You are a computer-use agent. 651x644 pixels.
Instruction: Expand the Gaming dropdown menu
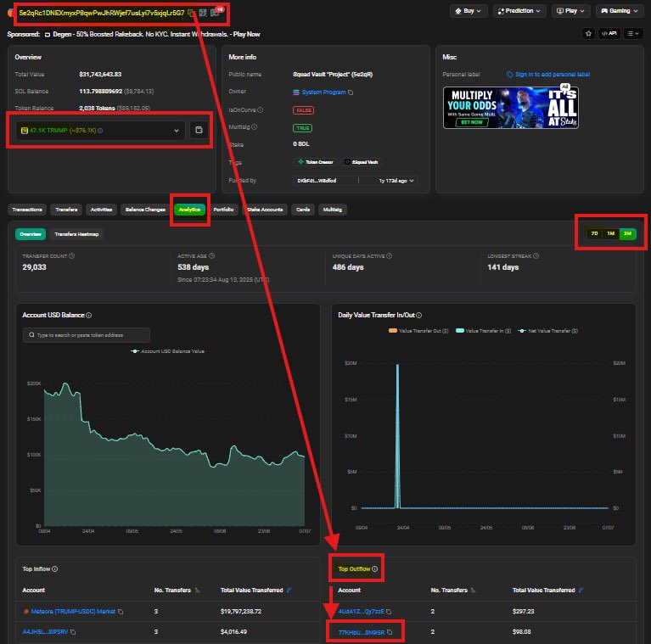pos(620,11)
